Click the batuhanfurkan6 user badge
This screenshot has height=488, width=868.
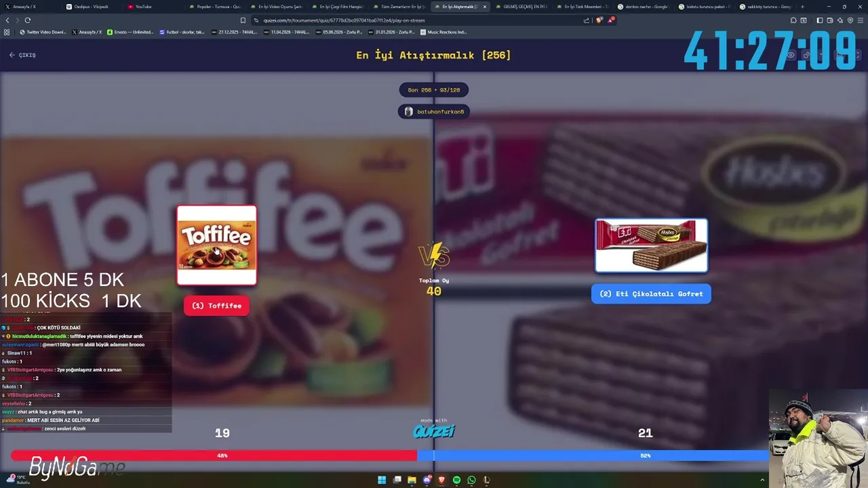(x=434, y=111)
